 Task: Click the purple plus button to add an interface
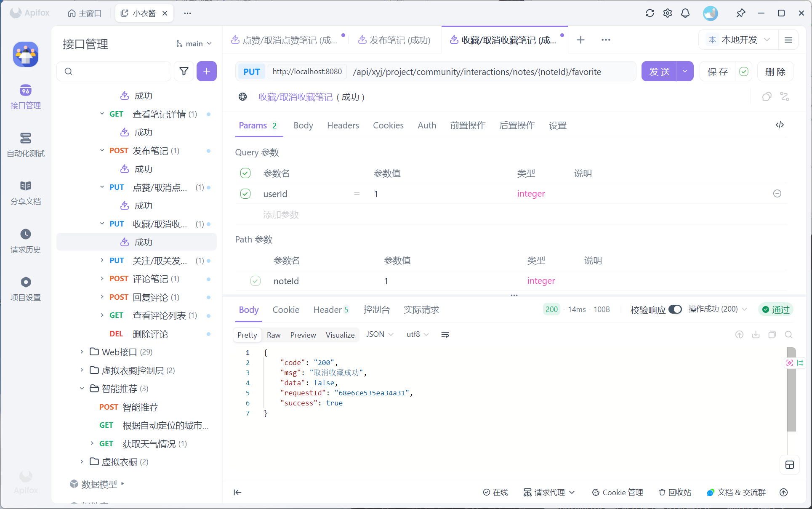click(x=206, y=71)
